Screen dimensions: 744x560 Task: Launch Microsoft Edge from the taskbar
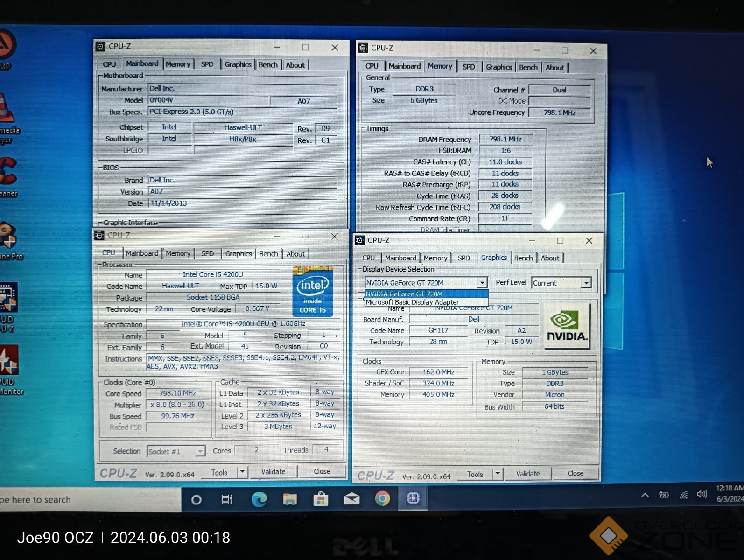click(259, 499)
